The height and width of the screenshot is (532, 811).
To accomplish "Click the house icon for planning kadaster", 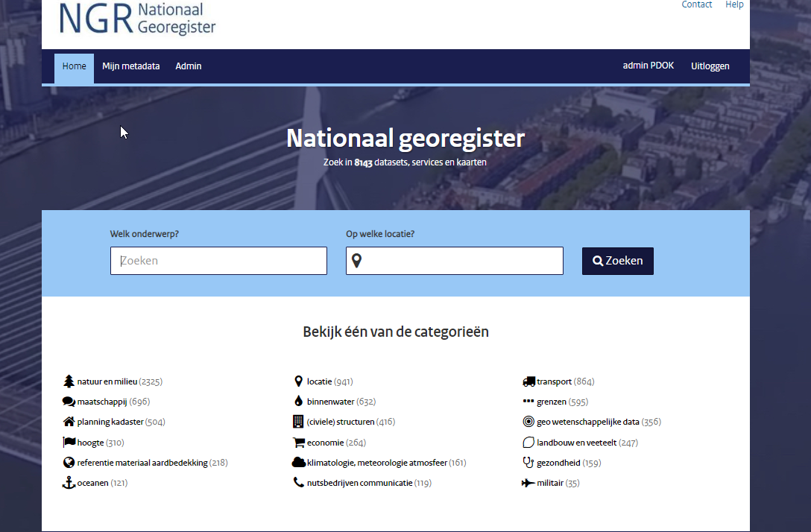I will click(69, 422).
